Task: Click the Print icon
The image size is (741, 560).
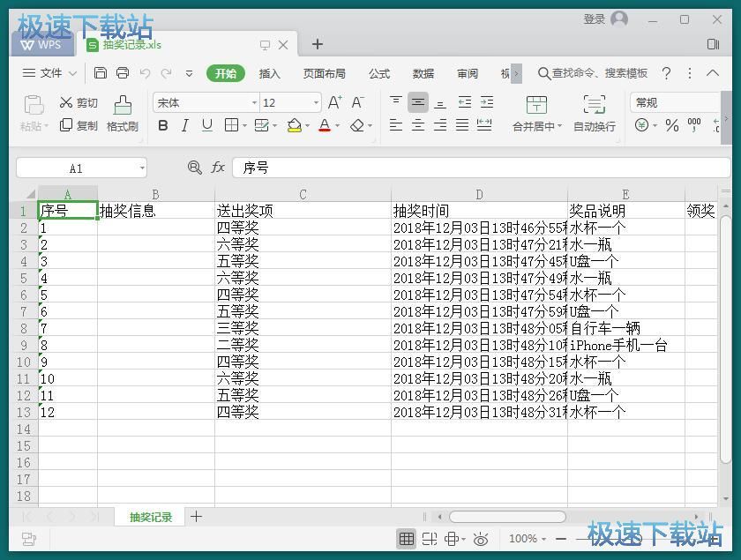Action: coord(123,73)
